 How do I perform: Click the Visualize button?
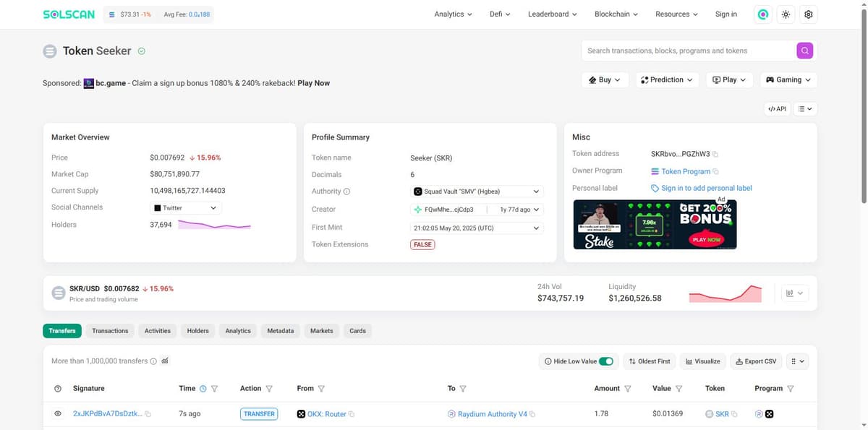[x=703, y=361]
